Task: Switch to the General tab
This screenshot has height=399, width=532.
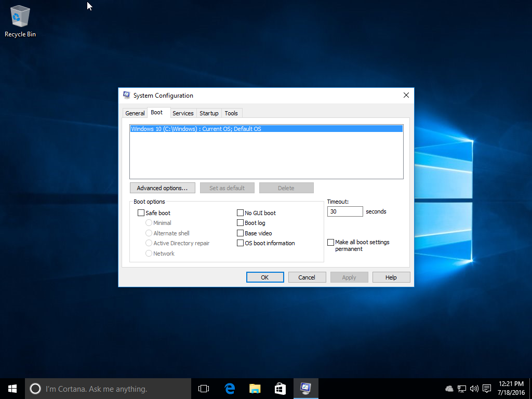Action: [x=135, y=113]
